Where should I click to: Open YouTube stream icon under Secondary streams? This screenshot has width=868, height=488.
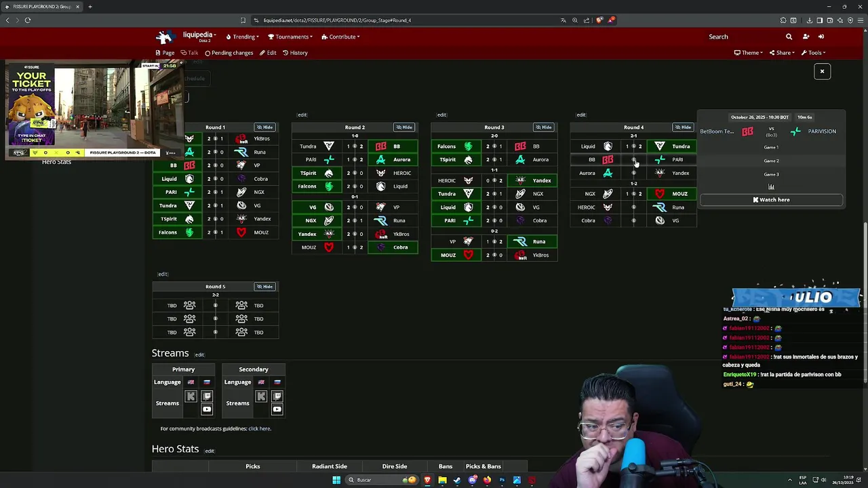coord(277,409)
